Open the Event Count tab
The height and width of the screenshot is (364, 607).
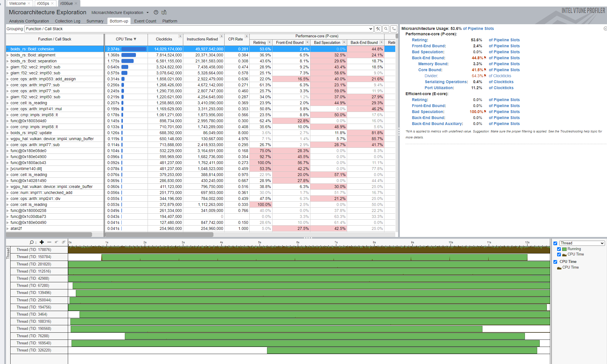(145, 21)
